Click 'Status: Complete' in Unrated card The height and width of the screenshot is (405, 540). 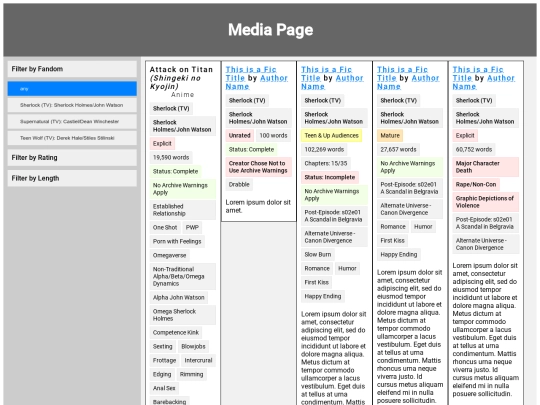[251, 149]
